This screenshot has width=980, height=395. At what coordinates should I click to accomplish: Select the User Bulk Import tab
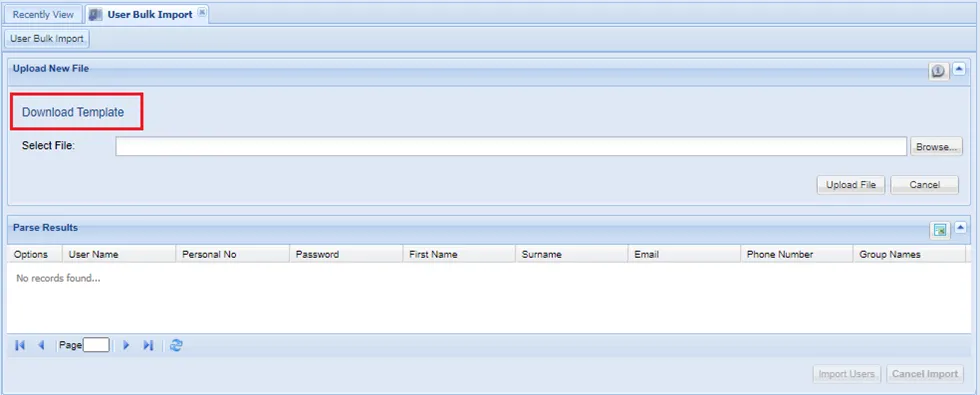[x=146, y=14]
